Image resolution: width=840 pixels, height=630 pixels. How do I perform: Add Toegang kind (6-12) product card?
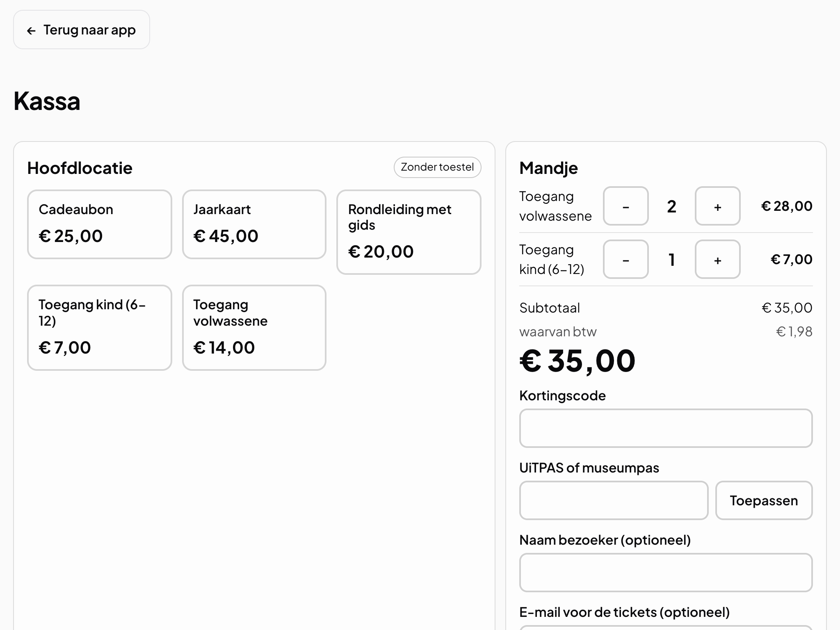tap(100, 328)
